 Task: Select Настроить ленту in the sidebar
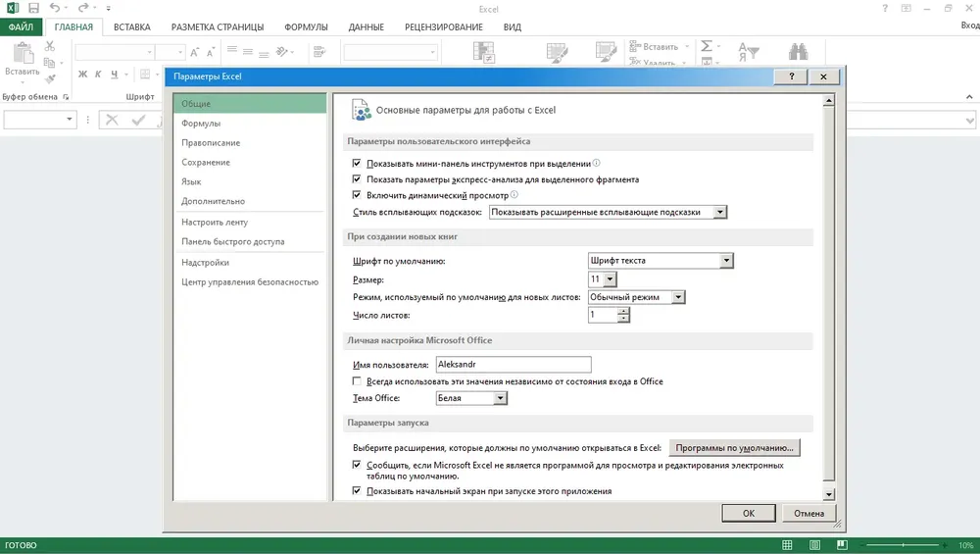click(250, 222)
